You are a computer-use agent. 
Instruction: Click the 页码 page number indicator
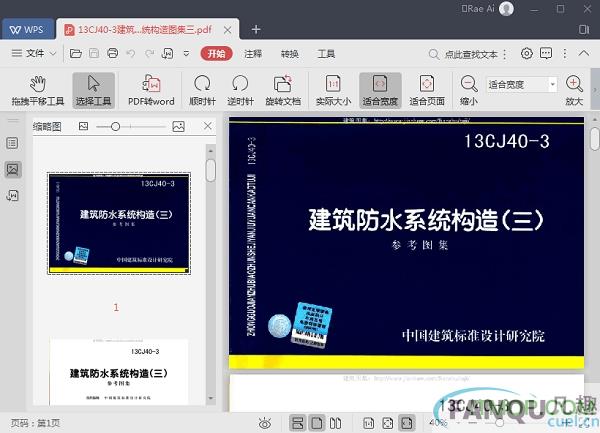click(35, 423)
